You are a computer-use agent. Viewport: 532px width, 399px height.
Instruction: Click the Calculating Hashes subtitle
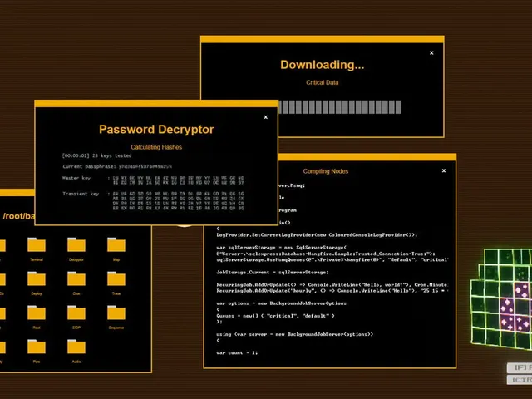point(156,147)
